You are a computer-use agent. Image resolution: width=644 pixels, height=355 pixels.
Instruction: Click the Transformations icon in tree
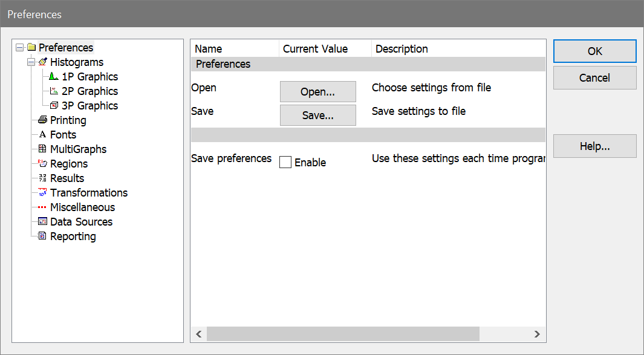point(42,193)
